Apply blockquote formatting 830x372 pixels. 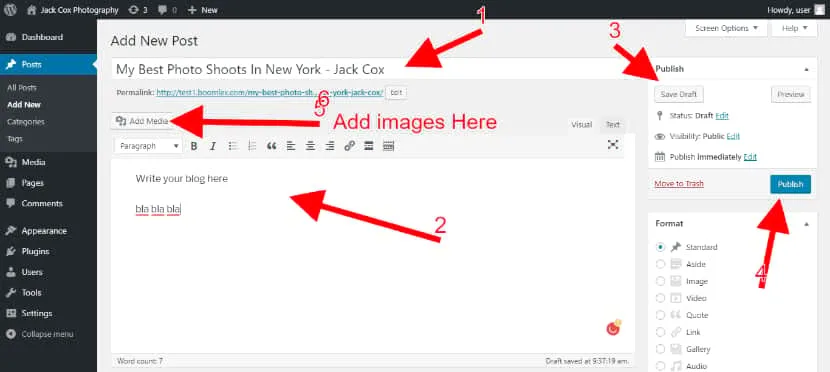tap(272, 146)
